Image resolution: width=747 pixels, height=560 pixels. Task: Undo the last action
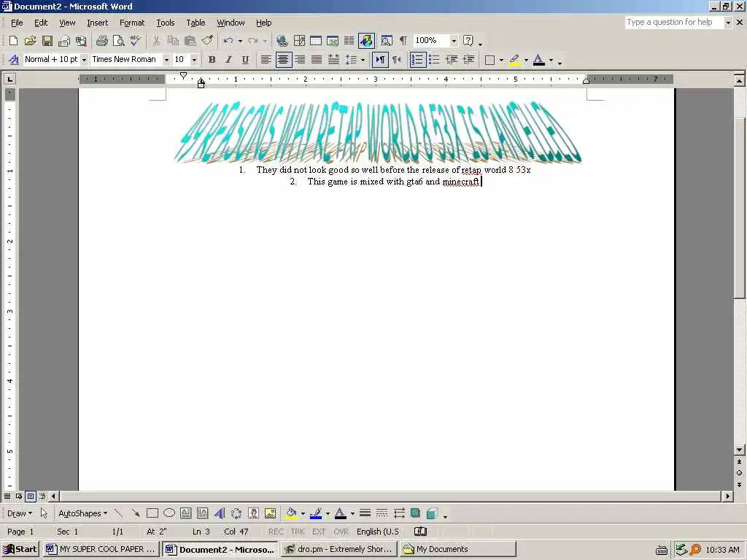click(228, 41)
